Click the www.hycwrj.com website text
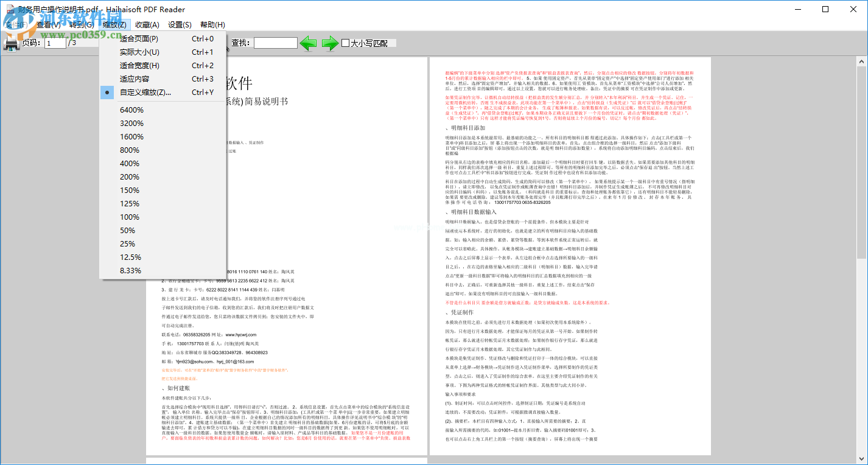 coord(241,335)
